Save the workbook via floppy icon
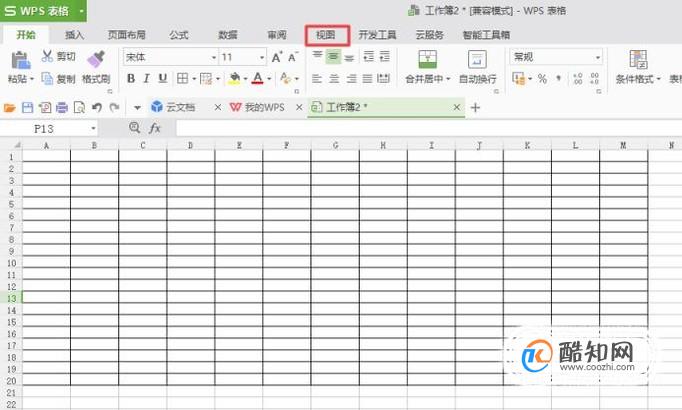This screenshot has height=410, width=682. [27, 107]
